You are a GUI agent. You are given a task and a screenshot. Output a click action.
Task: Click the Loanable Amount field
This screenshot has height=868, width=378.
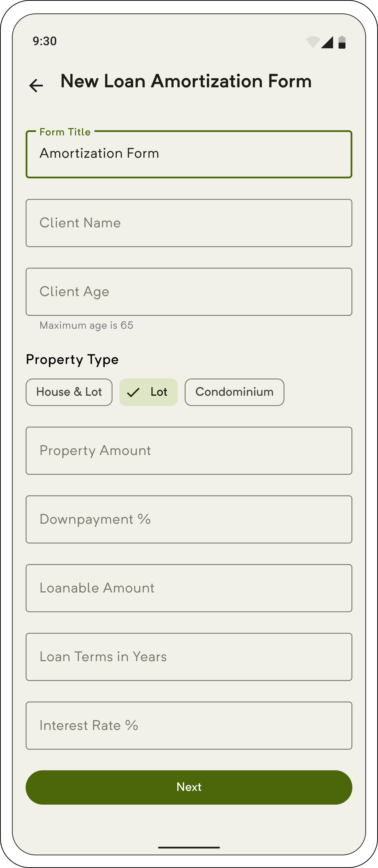[189, 588]
